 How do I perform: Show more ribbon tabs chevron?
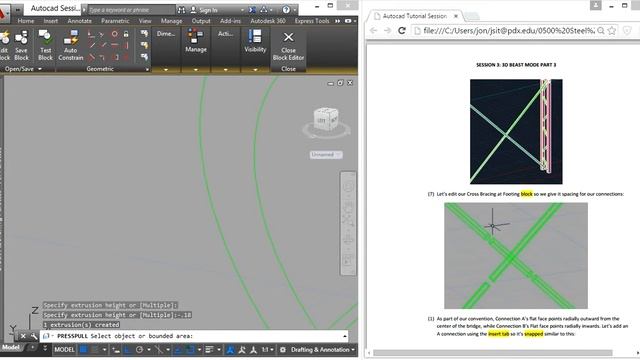coord(338,21)
